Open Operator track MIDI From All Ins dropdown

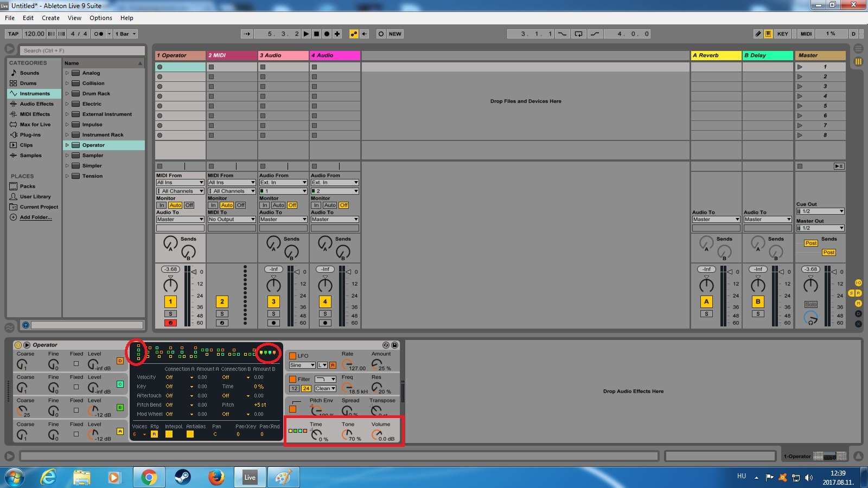point(180,183)
